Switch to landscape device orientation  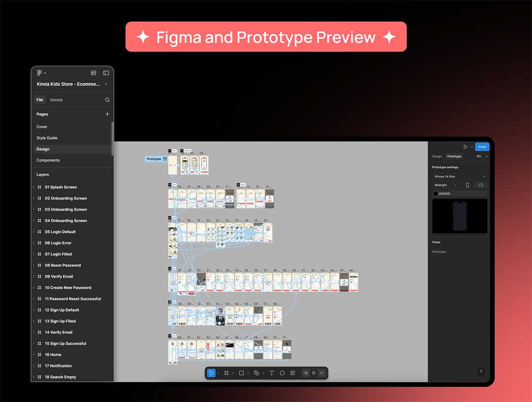[480, 185]
